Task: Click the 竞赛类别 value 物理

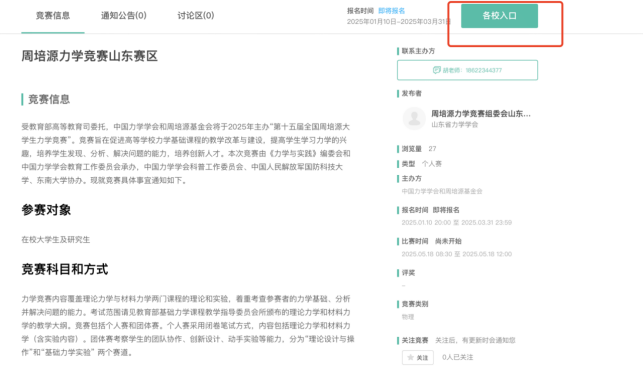Action: (408, 317)
